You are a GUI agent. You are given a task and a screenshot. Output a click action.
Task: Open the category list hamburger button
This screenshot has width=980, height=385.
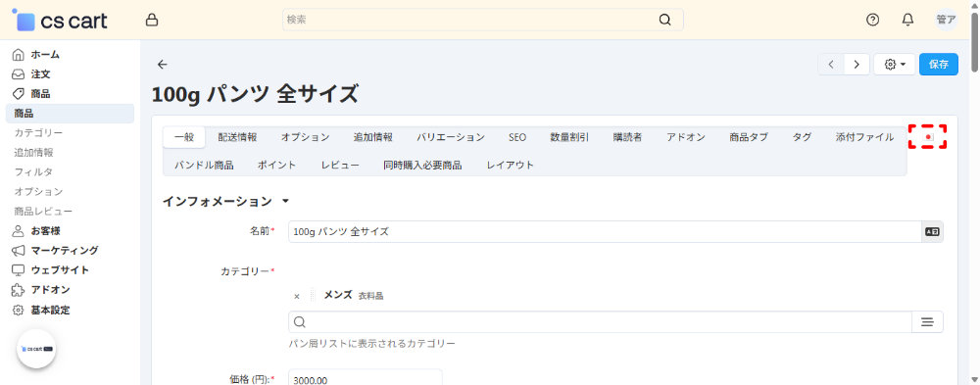[927, 322]
